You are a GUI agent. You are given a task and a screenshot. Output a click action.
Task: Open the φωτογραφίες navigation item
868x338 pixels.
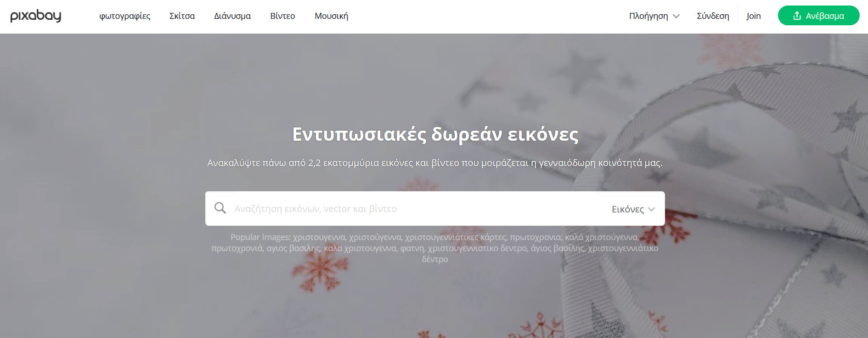pyautogui.click(x=124, y=16)
